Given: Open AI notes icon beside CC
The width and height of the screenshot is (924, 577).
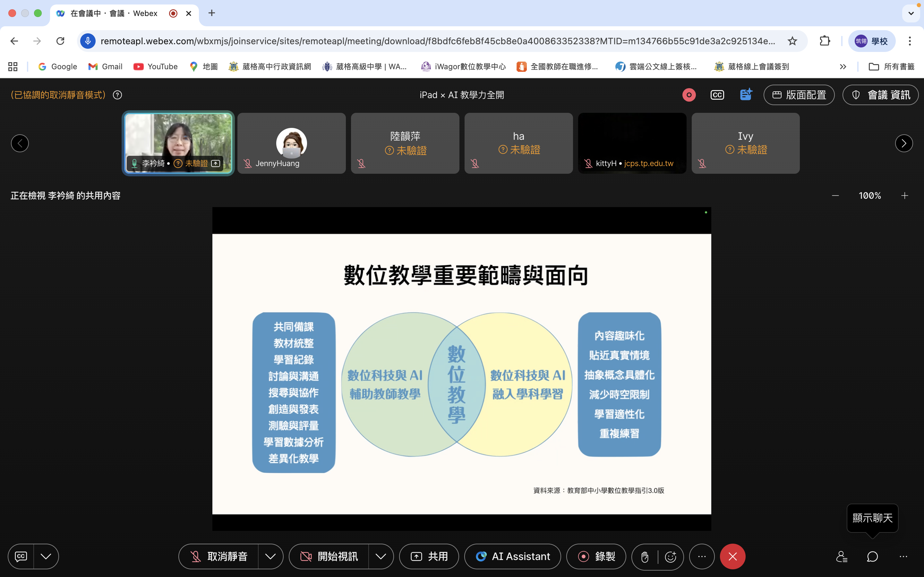Looking at the screenshot, I should [x=746, y=95].
